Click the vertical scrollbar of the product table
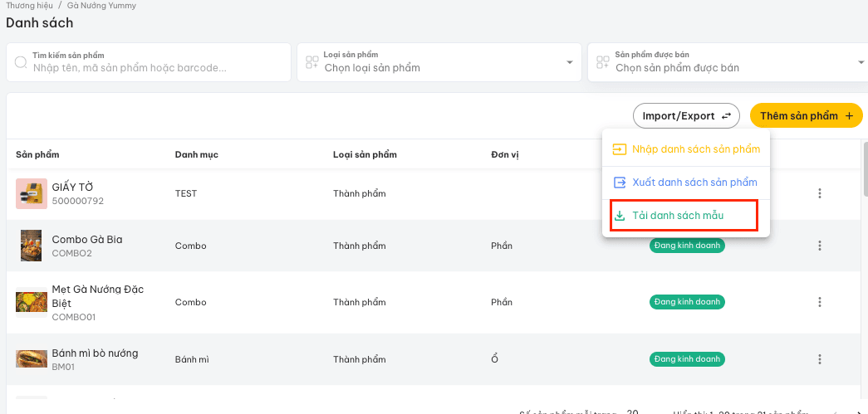 (866, 168)
